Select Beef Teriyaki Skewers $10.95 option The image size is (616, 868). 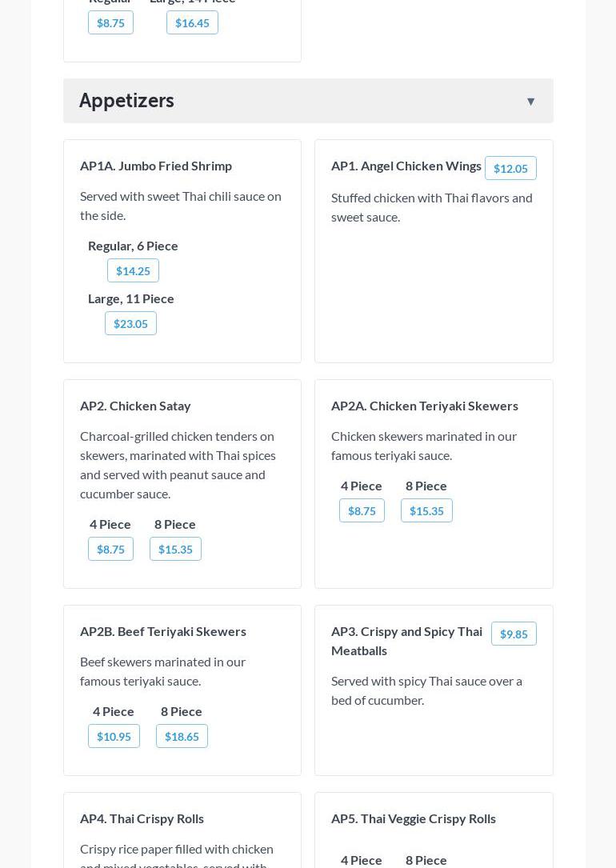(x=114, y=737)
